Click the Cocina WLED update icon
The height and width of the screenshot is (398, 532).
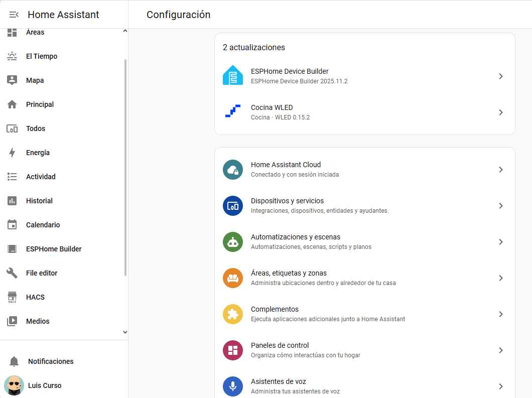[233, 112]
